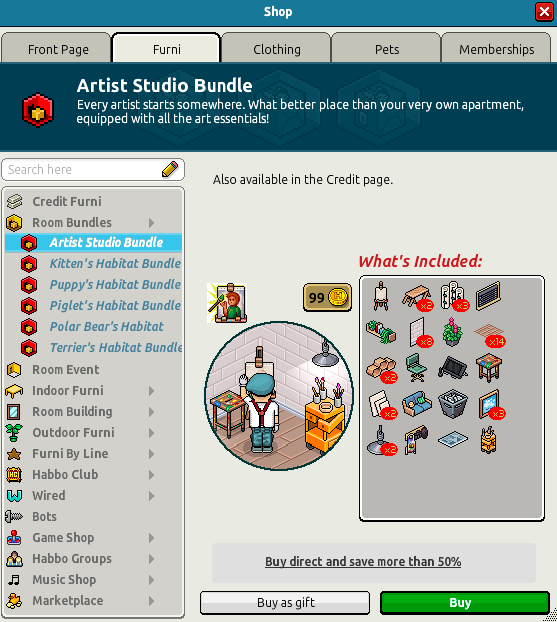Select the easel item in What's Included
This screenshot has height=622, width=557.
click(x=381, y=296)
